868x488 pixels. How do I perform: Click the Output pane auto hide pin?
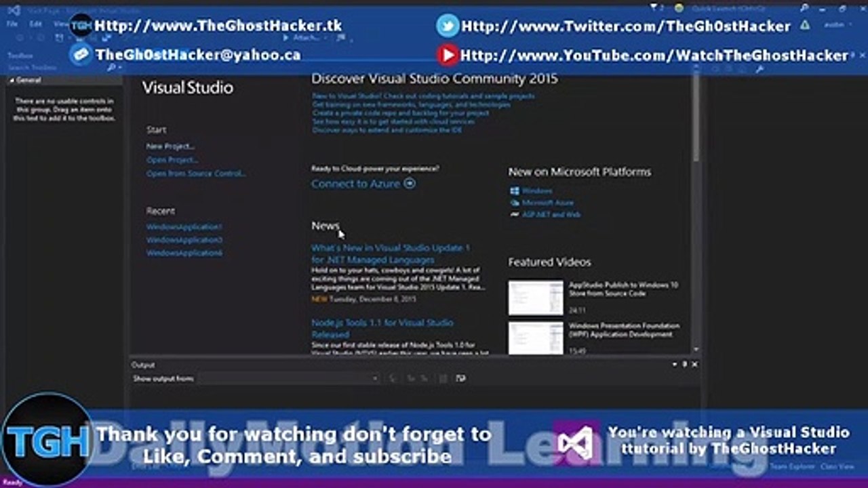tap(685, 365)
